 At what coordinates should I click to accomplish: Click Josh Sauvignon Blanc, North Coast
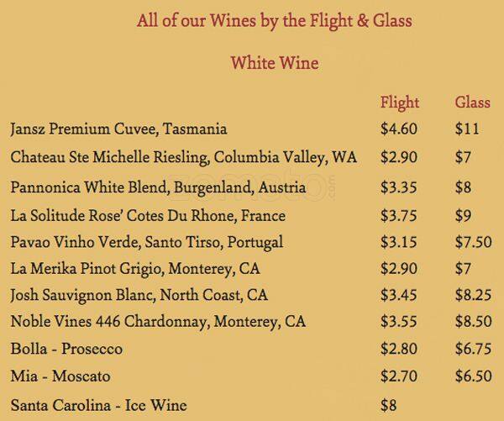click(139, 295)
